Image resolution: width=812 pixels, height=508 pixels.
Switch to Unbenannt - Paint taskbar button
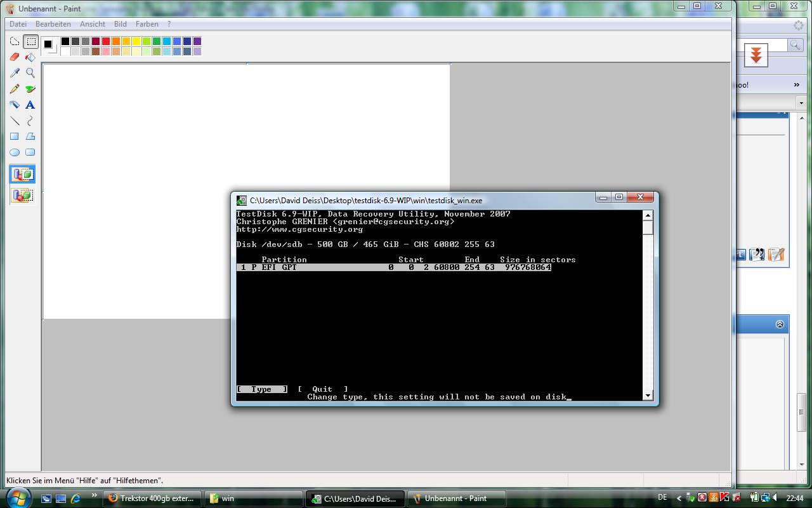pos(457,498)
